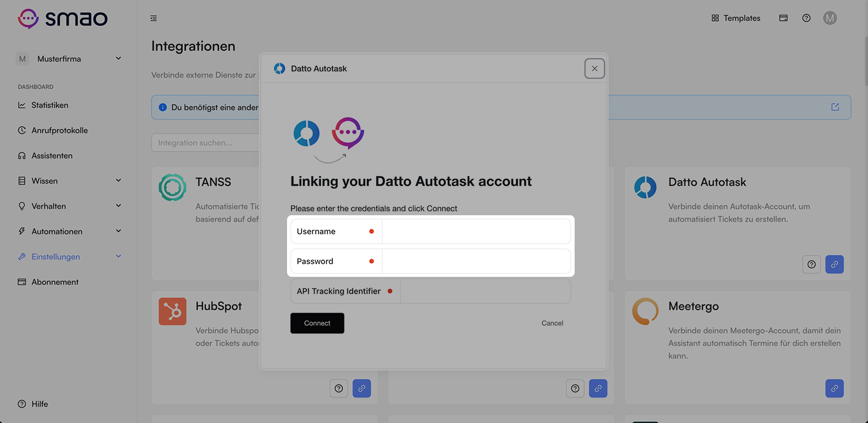Click the sidebar collapse icon near the header
Screen dimensions: 868x423
coord(154,18)
